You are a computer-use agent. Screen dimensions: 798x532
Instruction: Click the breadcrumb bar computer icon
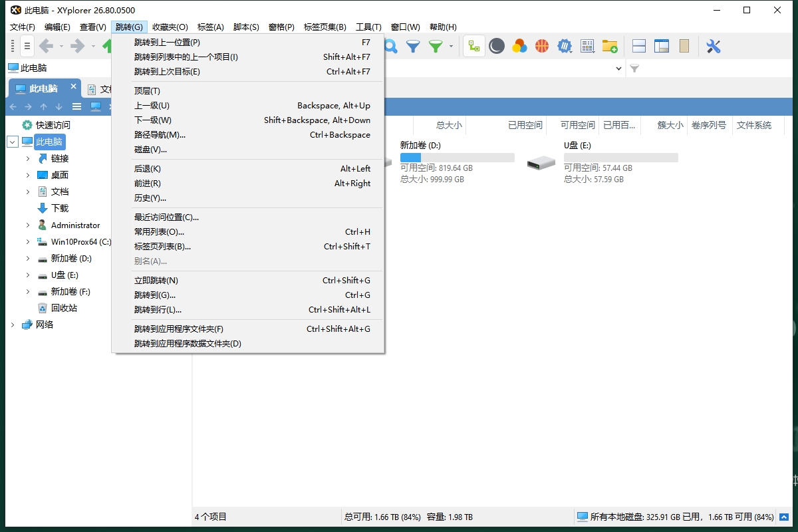click(96, 106)
